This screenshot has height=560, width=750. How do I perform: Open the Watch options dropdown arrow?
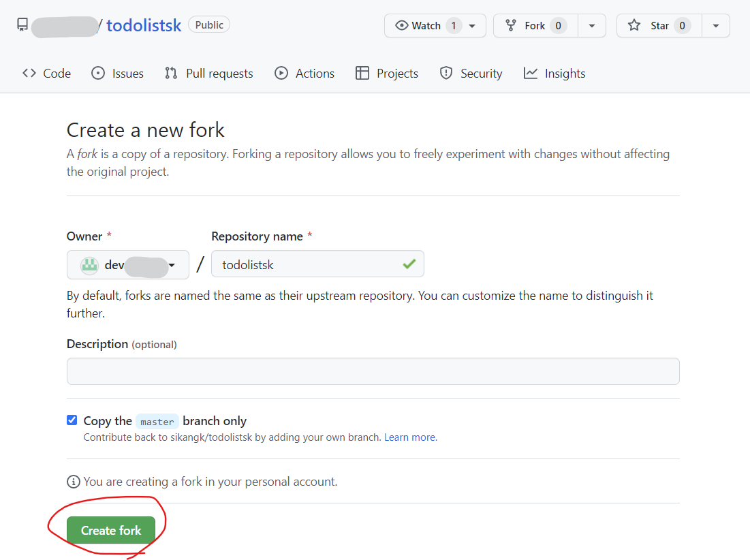click(x=473, y=26)
